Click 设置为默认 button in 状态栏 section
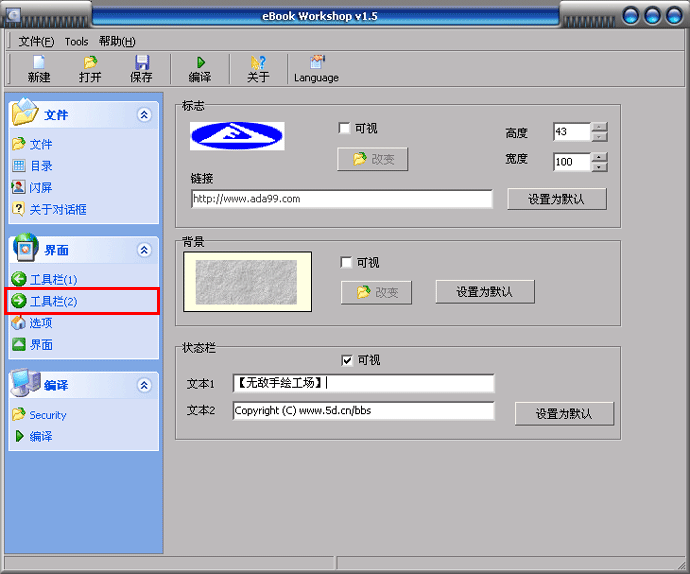 (x=564, y=414)
